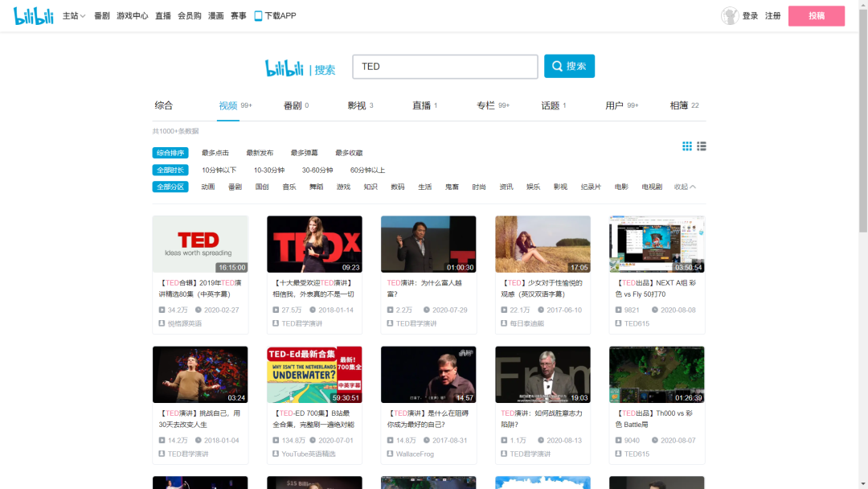Click the blue 搜索 search button
The height and width of the screenshot is (489, 868).
pyautogui.click(x=569, y=66)
